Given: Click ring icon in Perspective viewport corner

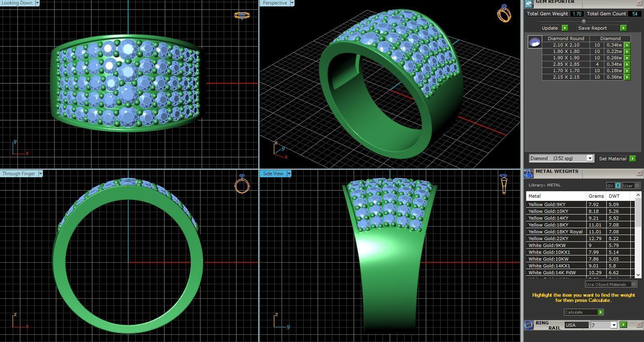Looking at the screenshot, I should (x=504, y=13).
